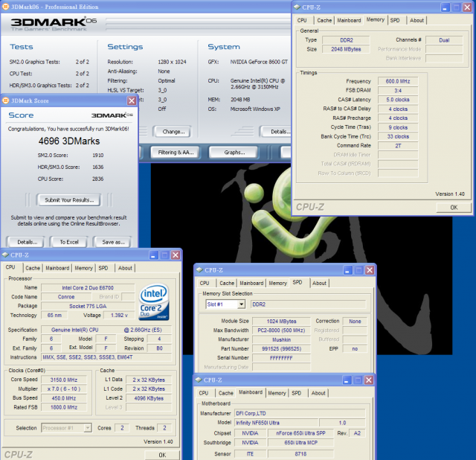The width and height of the screenshot is (476, 460).
Task: Click OK in CPU-Z Memory window
Action: [x=454, y=207]
